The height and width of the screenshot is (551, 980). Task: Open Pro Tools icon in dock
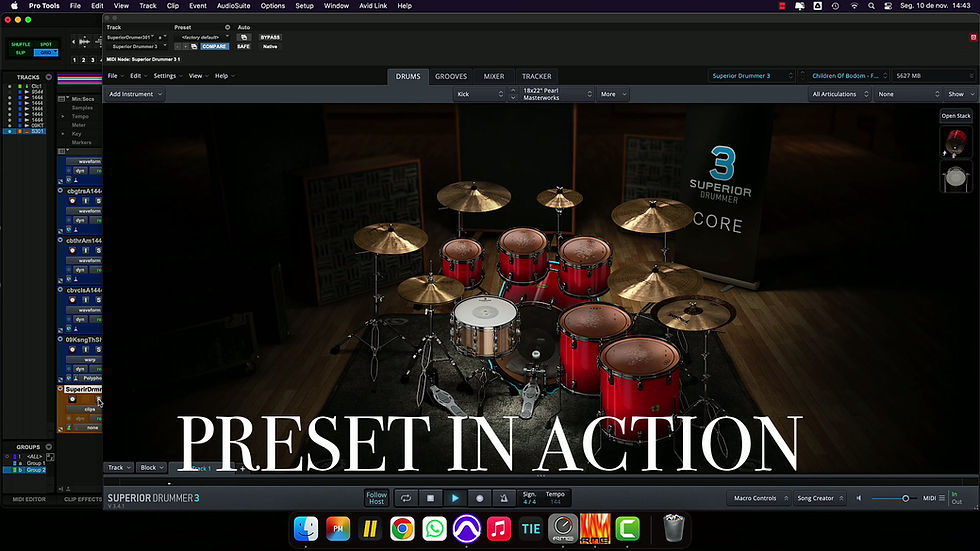point(466,529)
